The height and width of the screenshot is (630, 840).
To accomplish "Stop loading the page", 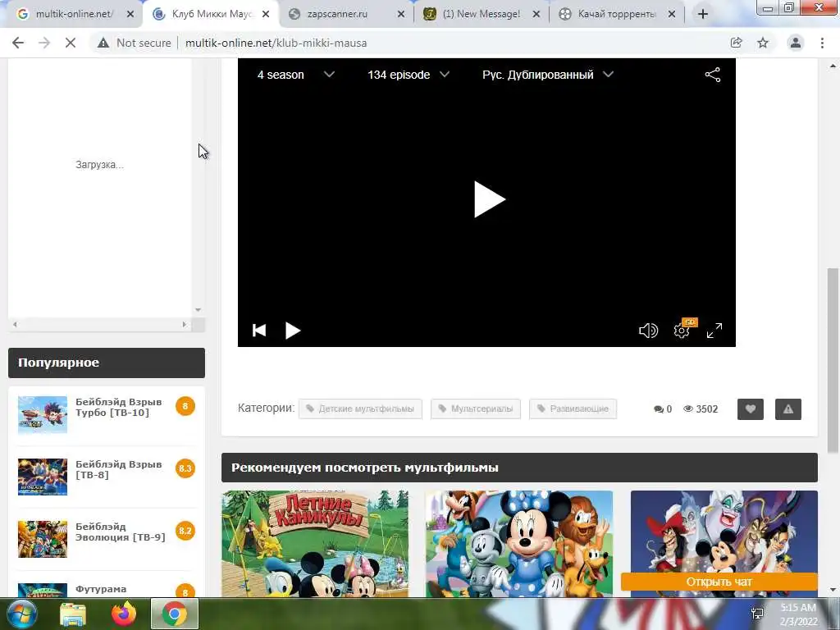I will click(71, 43).
